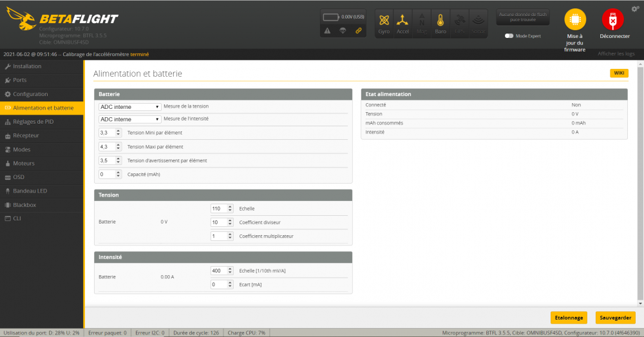Click the Etalonnage button
This screenshot has width=644, height=337.
click(x=569, y=318)
